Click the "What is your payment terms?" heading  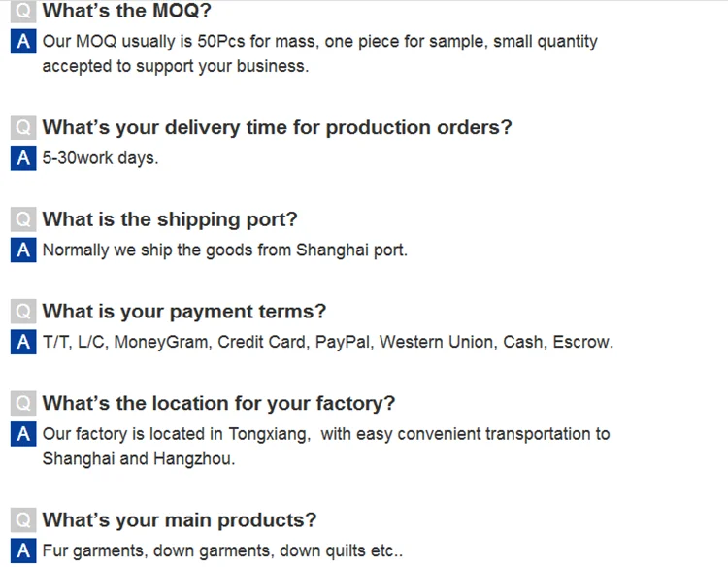[x=184, y=312]
